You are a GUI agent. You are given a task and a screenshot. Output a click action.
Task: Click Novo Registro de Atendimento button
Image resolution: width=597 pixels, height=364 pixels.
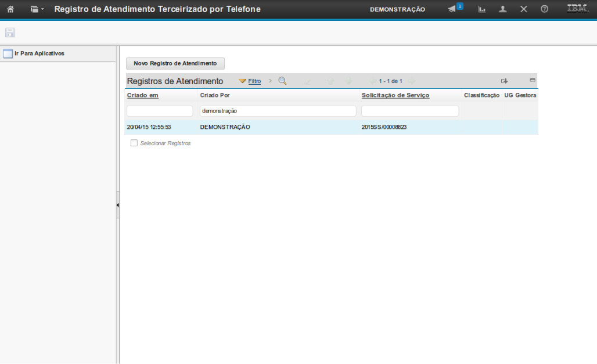coord(175,63)
